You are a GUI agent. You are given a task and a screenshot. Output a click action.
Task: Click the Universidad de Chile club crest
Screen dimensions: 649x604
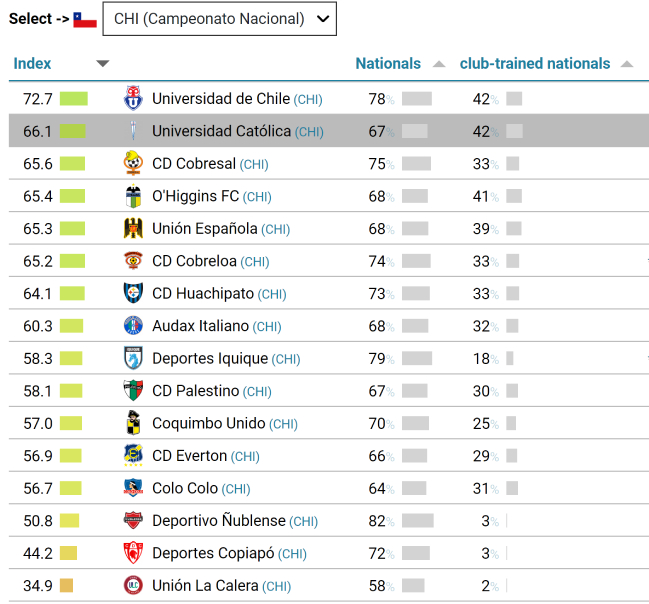[x=133, y=99]
